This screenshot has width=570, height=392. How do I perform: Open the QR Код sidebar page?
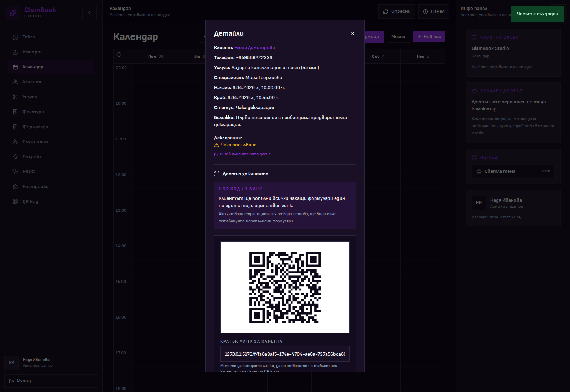coord(30,202)
